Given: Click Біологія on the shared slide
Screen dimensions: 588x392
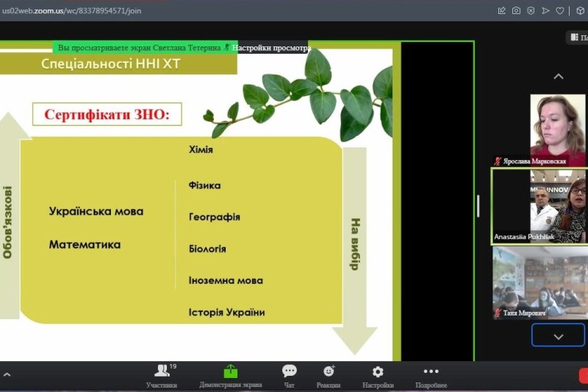Looking at the screenshot, I should [207, 249].
